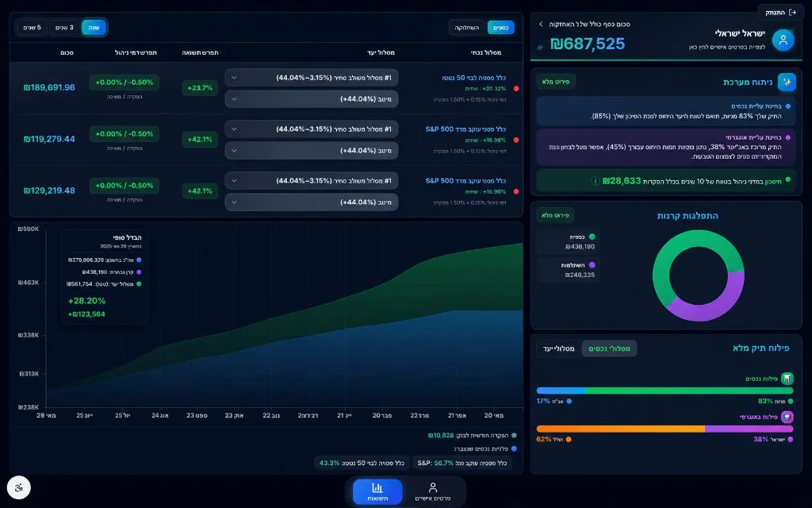Image resolution: width=812 pixels, height=508 pixels.
Task: Select the מסלולי יעד button in portfolio breakdown
Action: tap(559, 348)
